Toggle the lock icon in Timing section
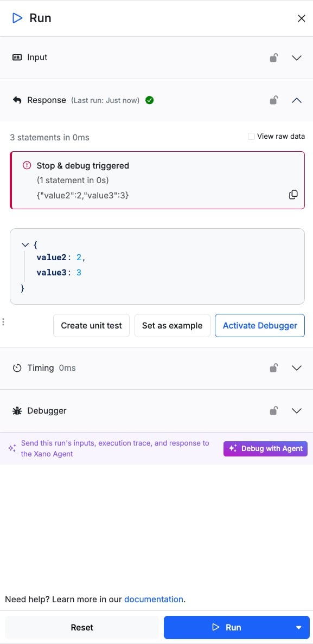This screenshot has width=313, height=644. 273,368
